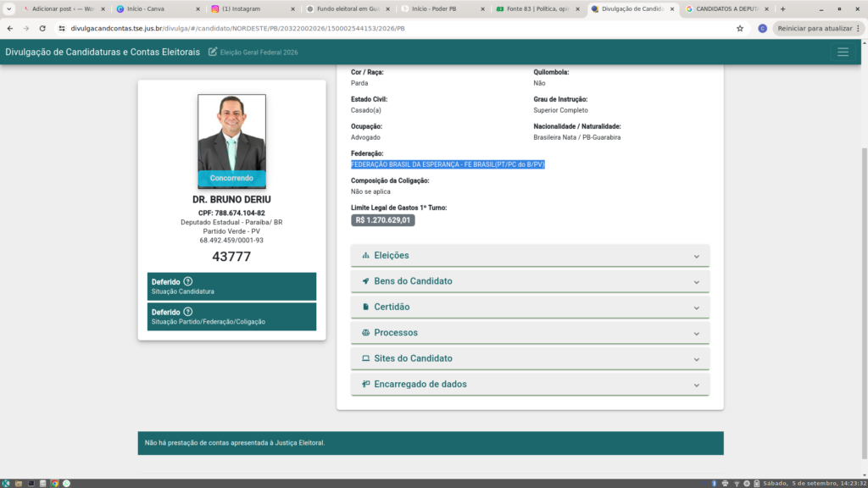Bookmark this page with the star icon
The image size is (868, 488).
click(x=739, y=28)
